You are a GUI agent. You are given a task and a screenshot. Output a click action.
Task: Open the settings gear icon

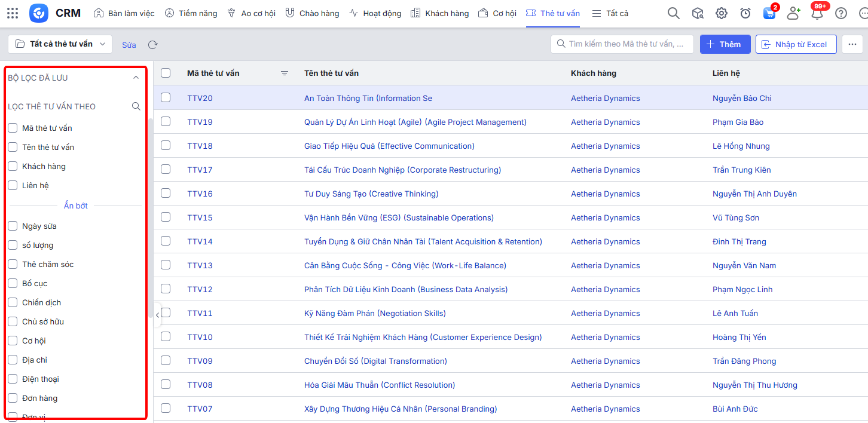click(x=722, y=13)
